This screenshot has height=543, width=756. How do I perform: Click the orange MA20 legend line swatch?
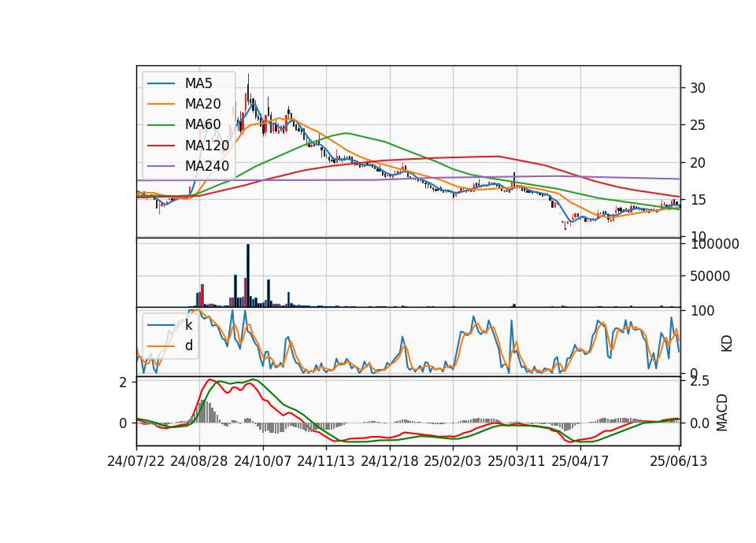pos(161,104)
